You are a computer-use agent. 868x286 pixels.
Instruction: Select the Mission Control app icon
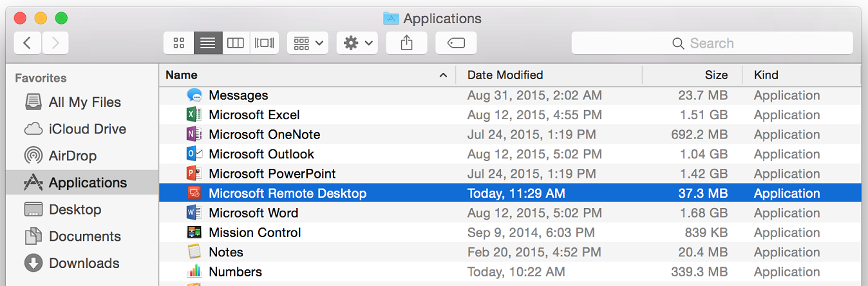tap(194, 233)
